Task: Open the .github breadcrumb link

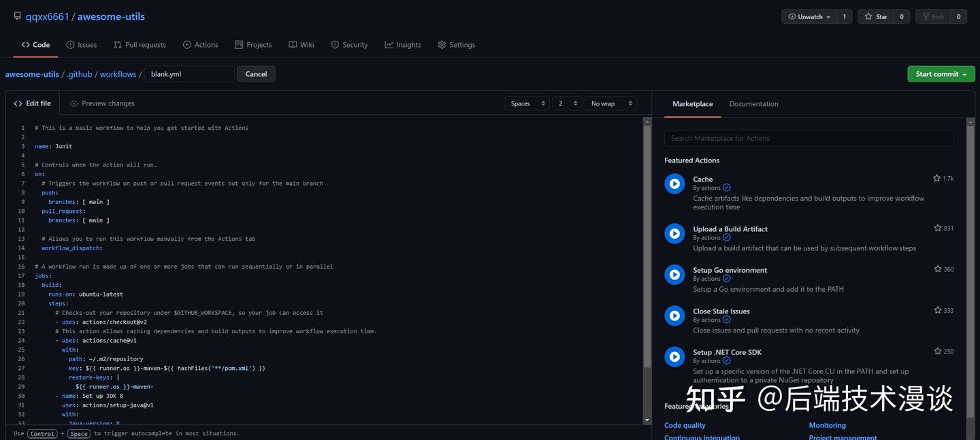Action: pyautogui.click(x=79, y=74)
